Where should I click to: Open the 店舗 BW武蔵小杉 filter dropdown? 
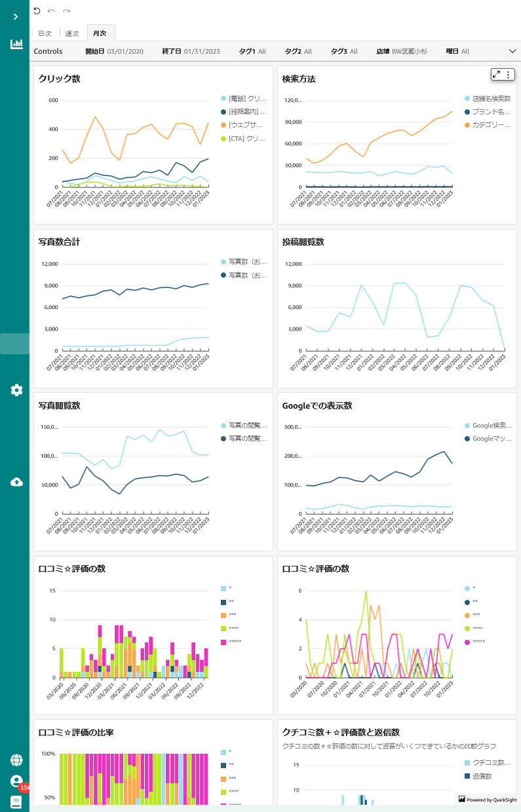[x=402, y=51]
